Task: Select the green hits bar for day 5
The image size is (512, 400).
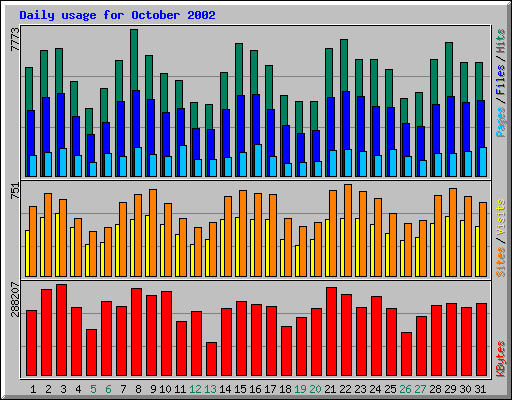Action: coord(89,121)
